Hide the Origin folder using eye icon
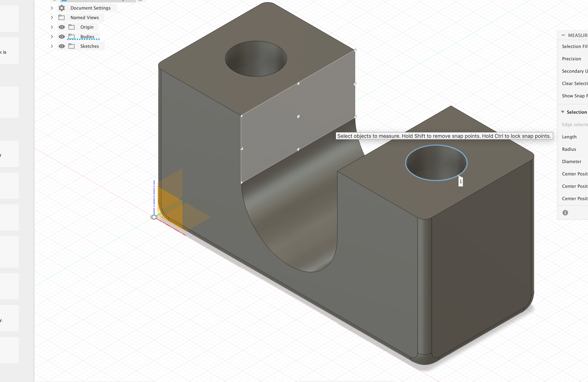This screenshot has width=588, height=382. coord(62,27)
